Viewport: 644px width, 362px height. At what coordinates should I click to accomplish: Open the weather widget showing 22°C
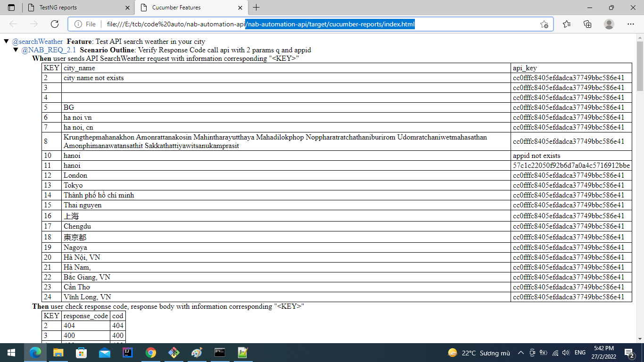point(479,353)
